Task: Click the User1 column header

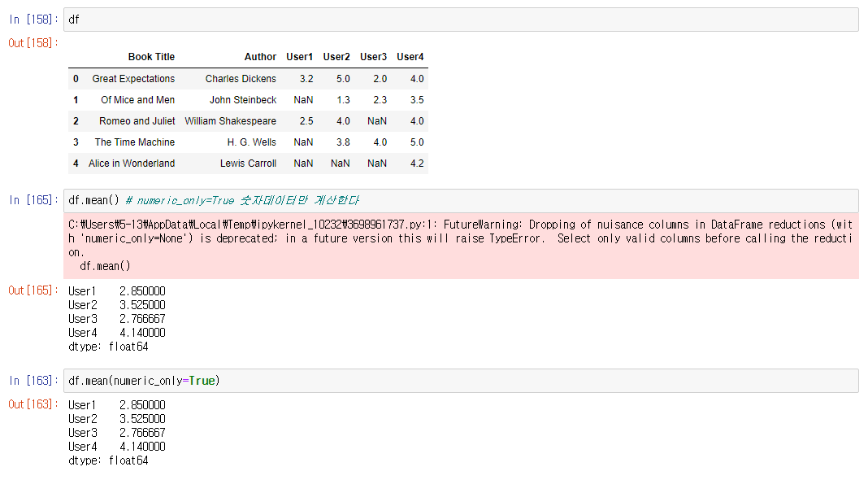Action: click(x=299, y=56)
